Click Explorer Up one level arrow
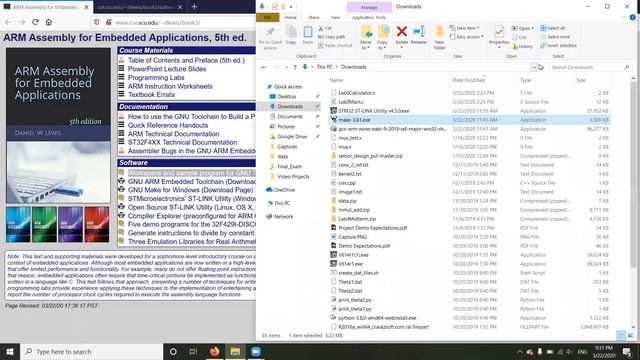The height and width of the screenshot is (360, 640). (x=295, y=67)
